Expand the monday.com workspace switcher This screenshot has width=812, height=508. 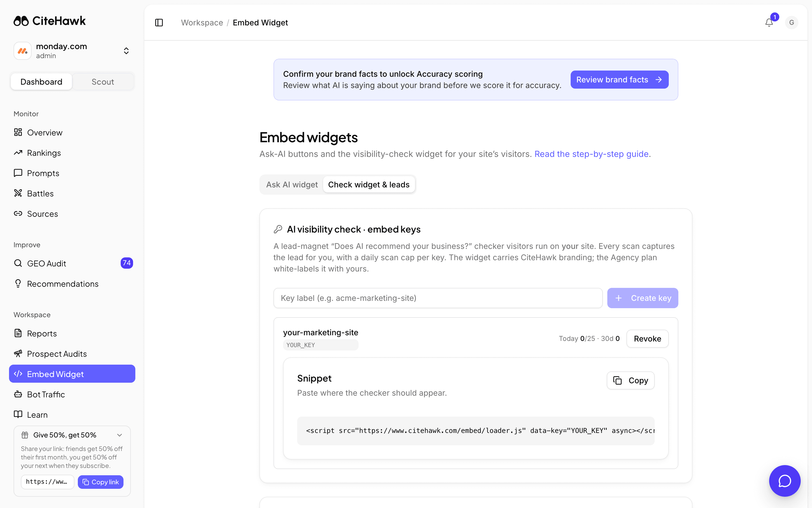point(126,51)
